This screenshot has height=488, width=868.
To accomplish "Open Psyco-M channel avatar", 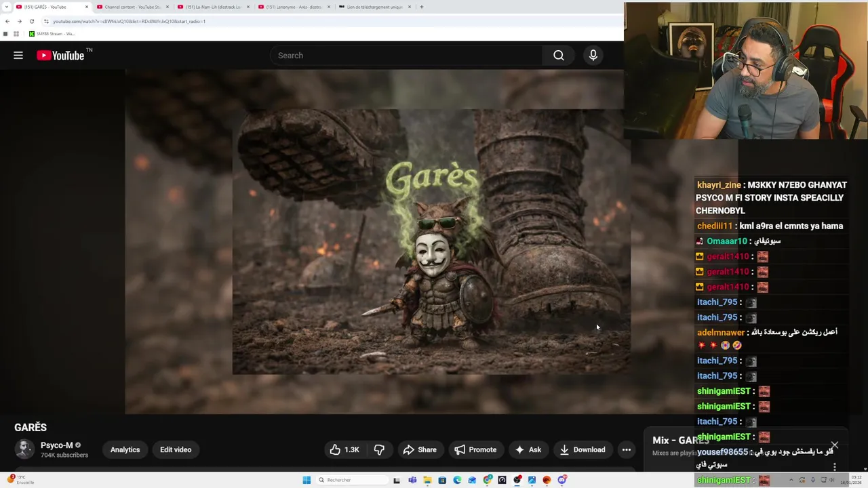I will tap(24, 449).
